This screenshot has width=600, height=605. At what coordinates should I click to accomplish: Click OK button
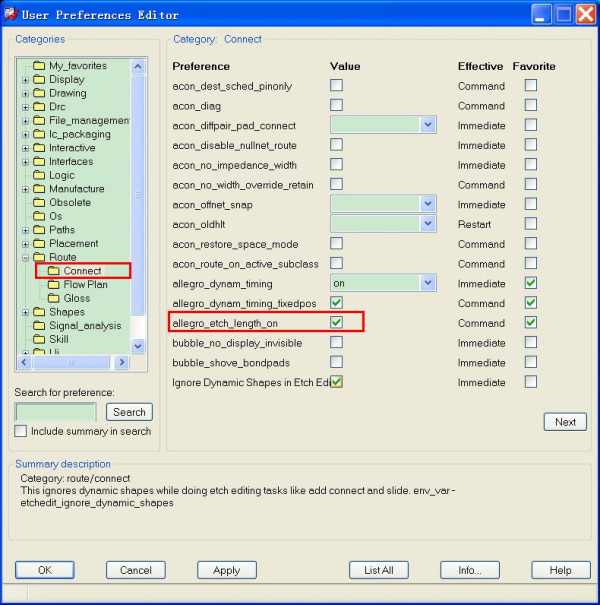45,570
